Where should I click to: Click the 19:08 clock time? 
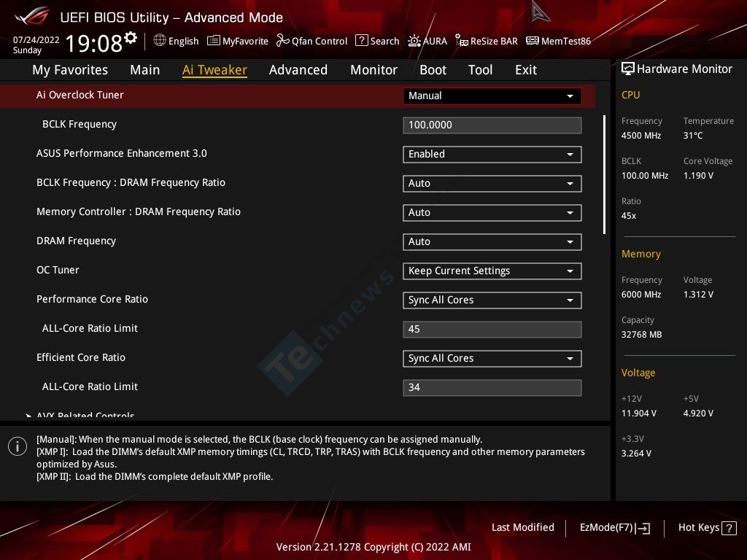point(94,43)
